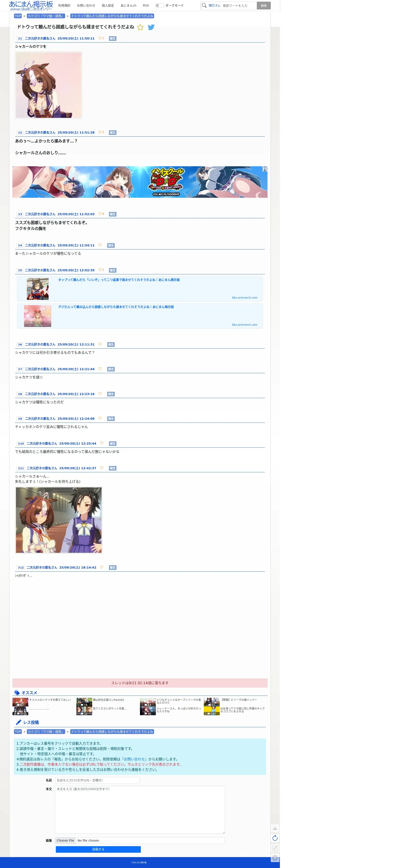Focus the 名前 name input field
Screen dimensions: 395x868
coord(97,780)
